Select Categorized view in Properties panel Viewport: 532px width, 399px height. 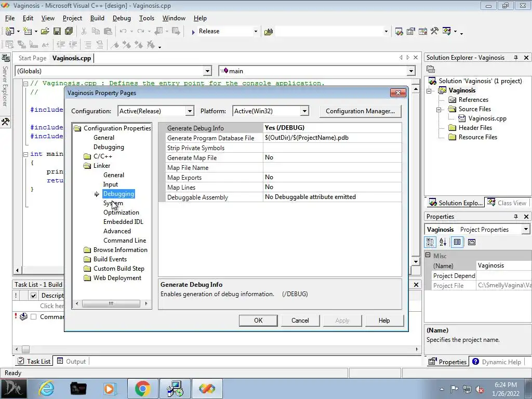pyautogui.click(x=430, y=242)
